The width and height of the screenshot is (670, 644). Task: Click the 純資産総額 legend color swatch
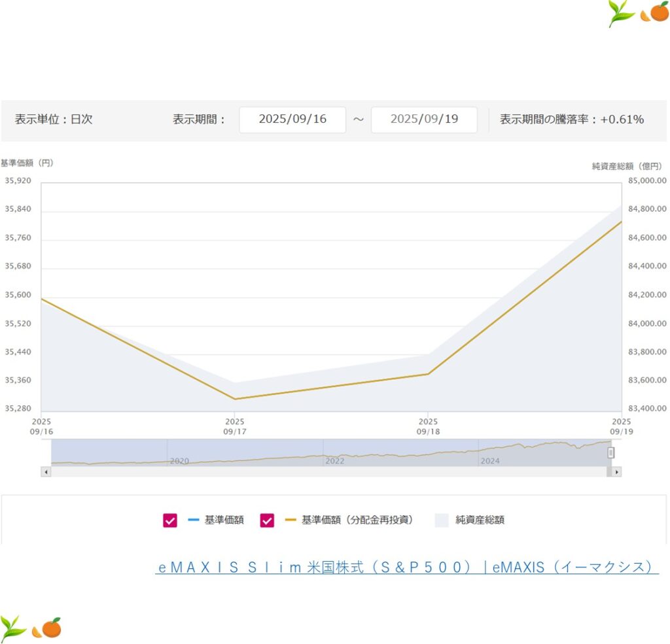pos(442,520)
